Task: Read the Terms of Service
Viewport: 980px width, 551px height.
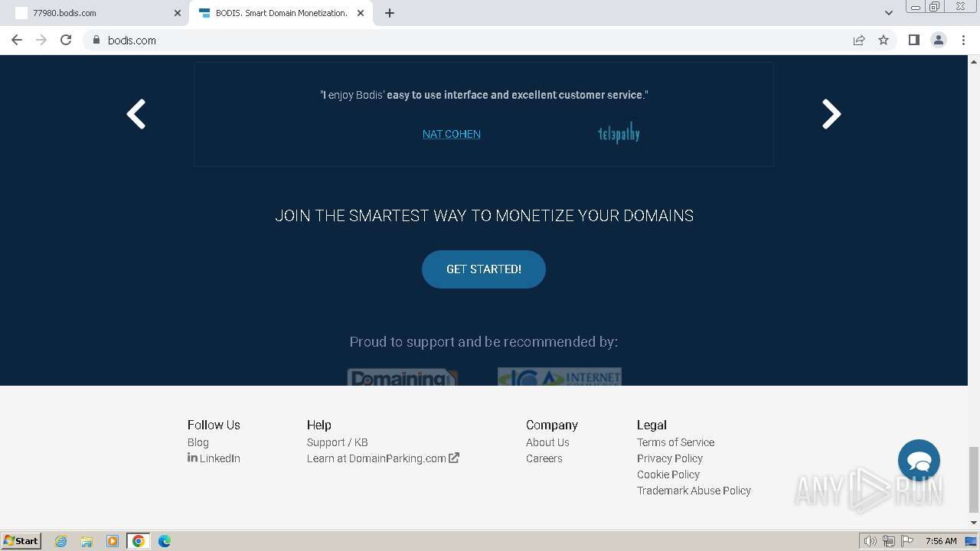Action: tap(675, 442)
